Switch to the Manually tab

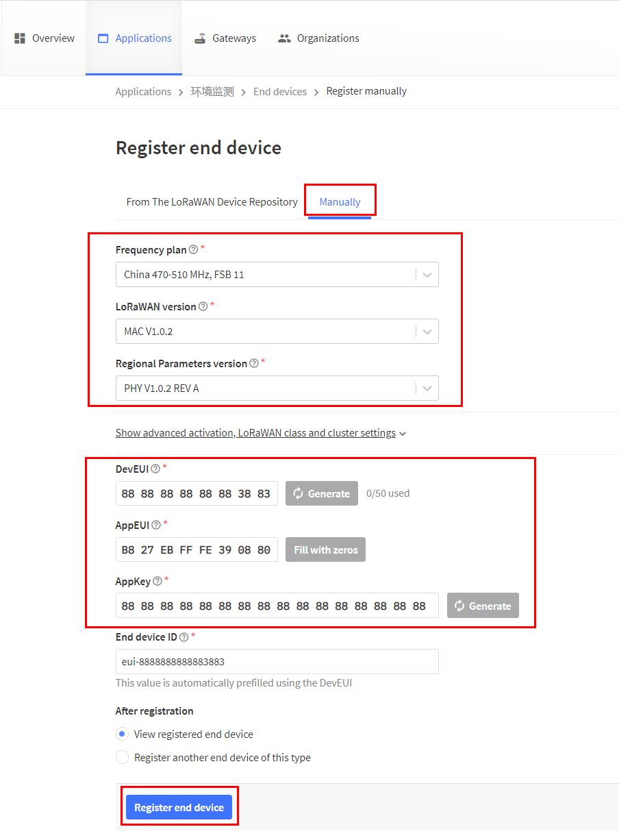tap(340, 202)
